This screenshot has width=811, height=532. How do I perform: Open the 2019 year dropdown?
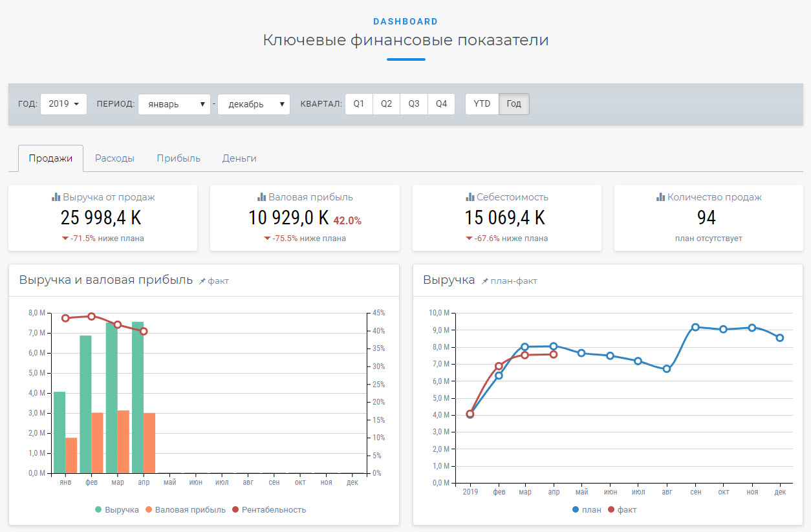pos(63,104)
